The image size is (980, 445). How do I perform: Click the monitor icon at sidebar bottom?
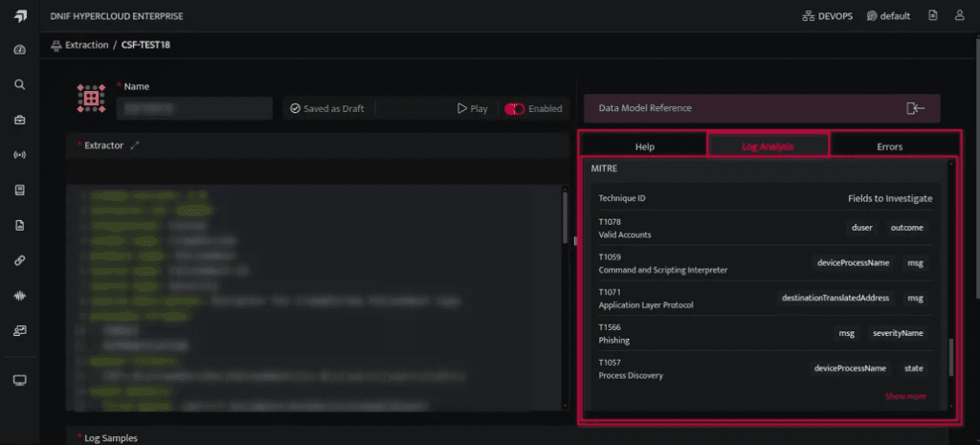click(x=19, y=380)
